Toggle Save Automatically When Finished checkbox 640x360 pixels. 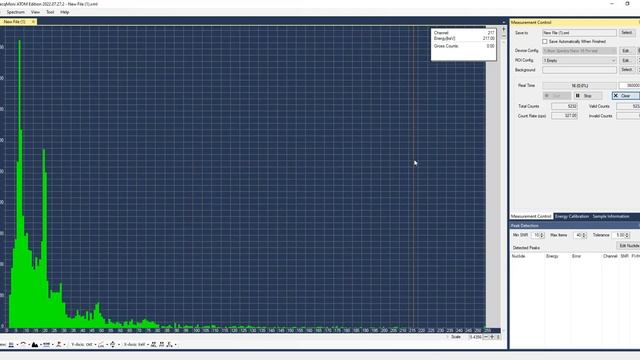click(544, 42)
